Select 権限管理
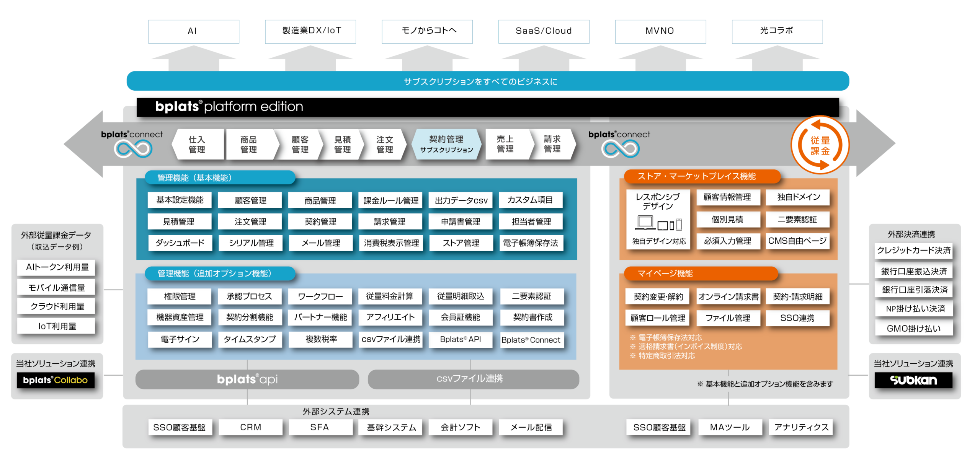Viewport: 980px width, 464px height. [180, 296]
